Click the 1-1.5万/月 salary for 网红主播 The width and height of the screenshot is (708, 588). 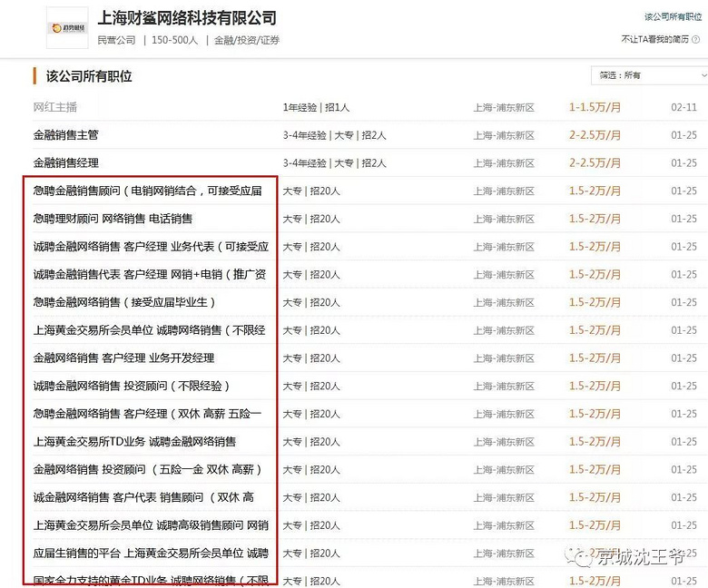595,107
